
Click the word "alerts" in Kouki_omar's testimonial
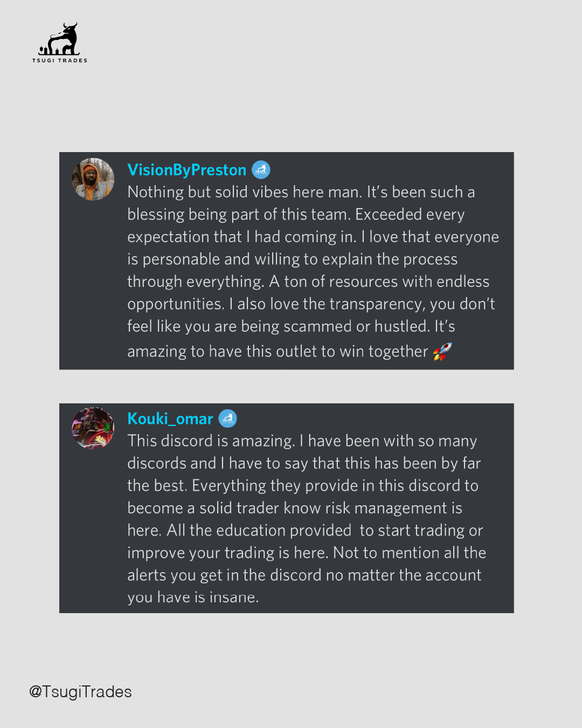(147, 575)
